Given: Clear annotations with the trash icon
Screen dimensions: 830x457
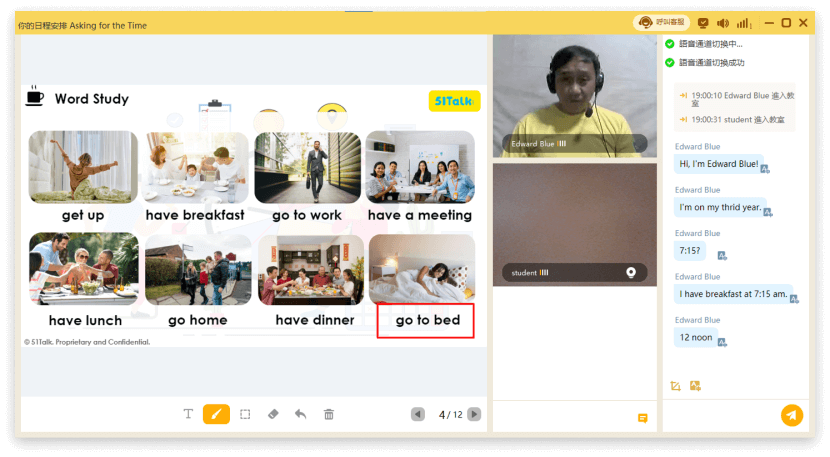Looking at the screenshot, I should point(328,414).
